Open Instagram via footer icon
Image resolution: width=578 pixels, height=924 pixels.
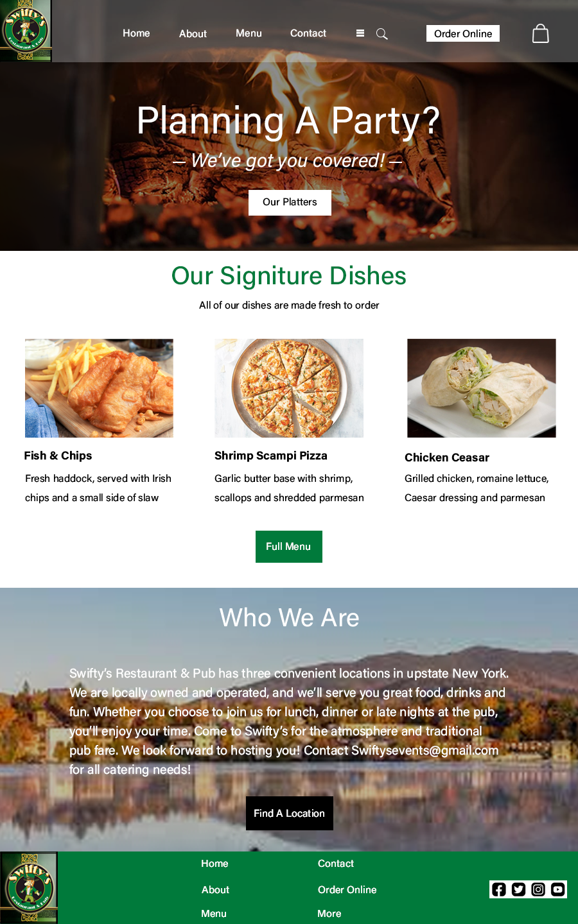coord(538,889)
